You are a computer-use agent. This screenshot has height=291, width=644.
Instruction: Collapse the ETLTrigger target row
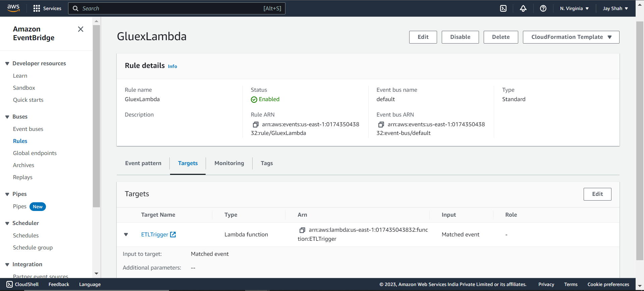126,234
